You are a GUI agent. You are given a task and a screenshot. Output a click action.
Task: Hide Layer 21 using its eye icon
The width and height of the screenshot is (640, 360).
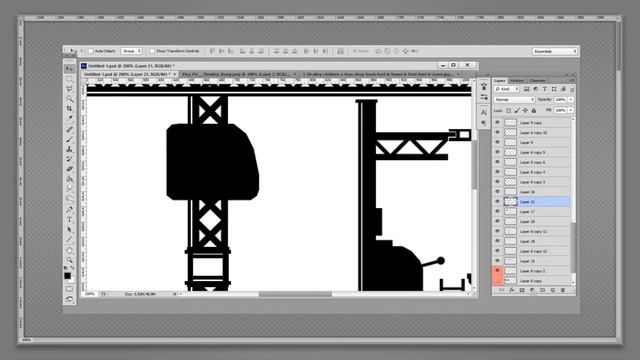(x=497, y=201)
